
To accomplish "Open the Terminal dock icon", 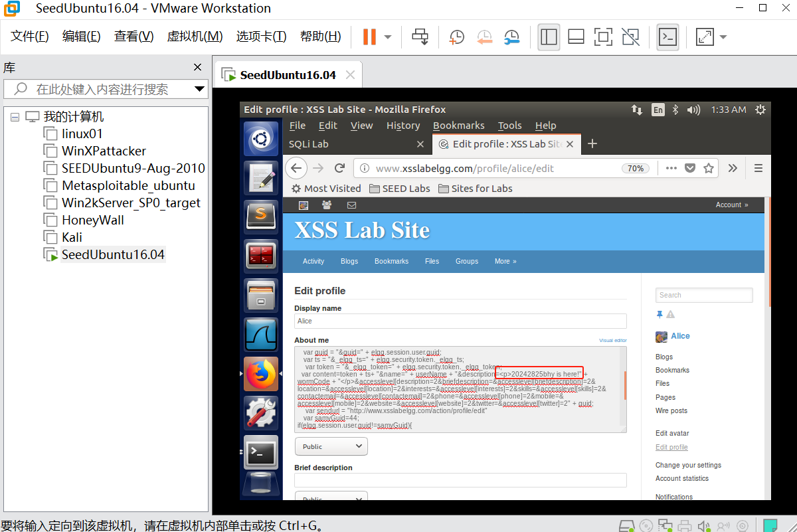I will pos(261,452).
